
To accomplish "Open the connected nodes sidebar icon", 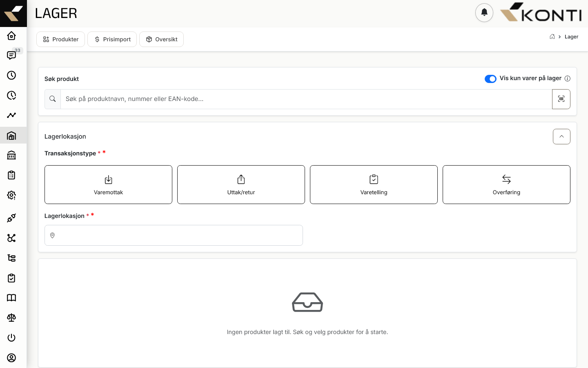I will pyautogui.click(x=11, y=238).
